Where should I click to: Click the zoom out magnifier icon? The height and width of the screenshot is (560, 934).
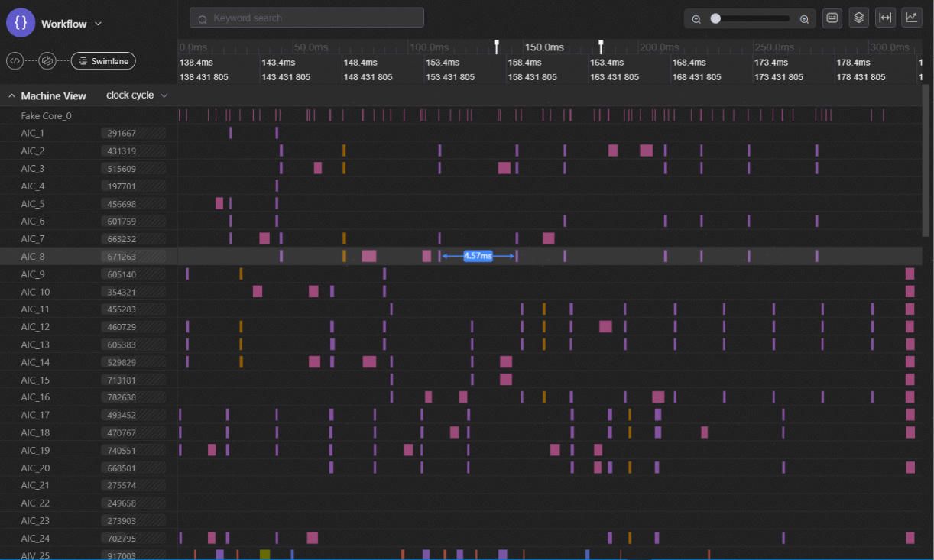(696, 19)
